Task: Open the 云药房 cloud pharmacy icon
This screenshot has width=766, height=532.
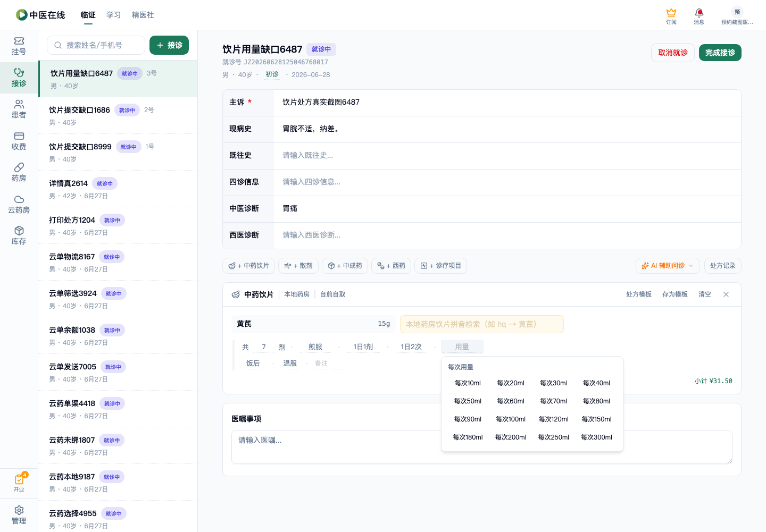Action: (x=19, y=205)
